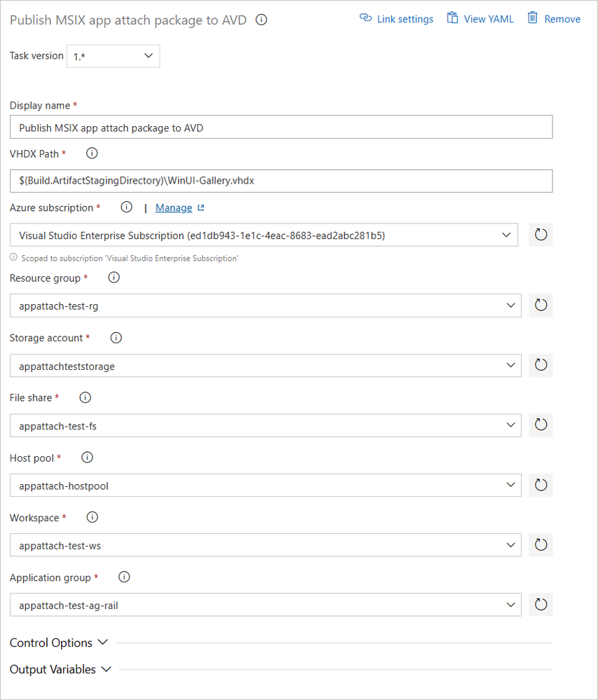This screenshot has width=598, height=700.
Task: Refresh the Resource group list
Action: [x=541, y=306]
